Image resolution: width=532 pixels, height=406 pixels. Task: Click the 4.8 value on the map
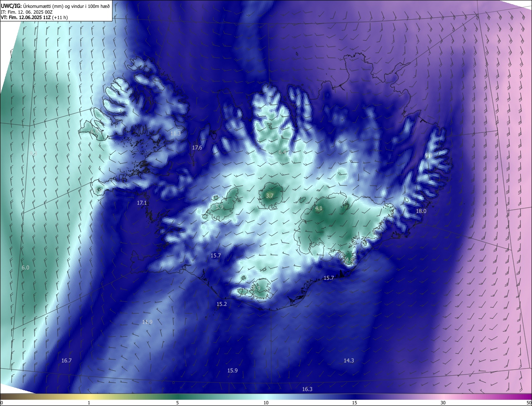tap(349, 260)
